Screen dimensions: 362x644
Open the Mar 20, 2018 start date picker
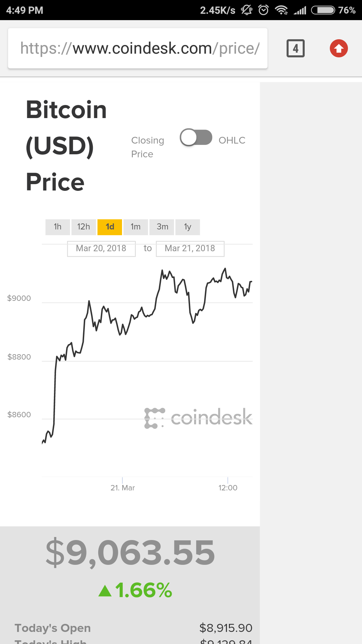click(x=101, y=249)
